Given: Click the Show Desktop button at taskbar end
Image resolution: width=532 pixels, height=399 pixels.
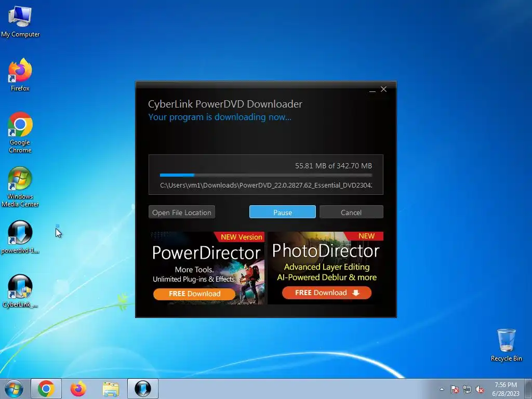Looking at the screenshot, I should point(528,389).
